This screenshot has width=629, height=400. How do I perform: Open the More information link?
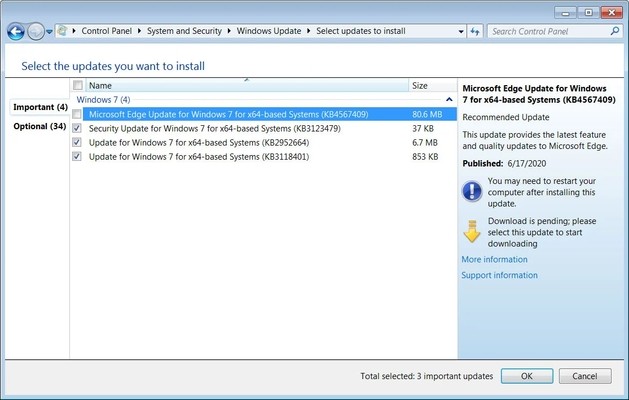[494, 259]
